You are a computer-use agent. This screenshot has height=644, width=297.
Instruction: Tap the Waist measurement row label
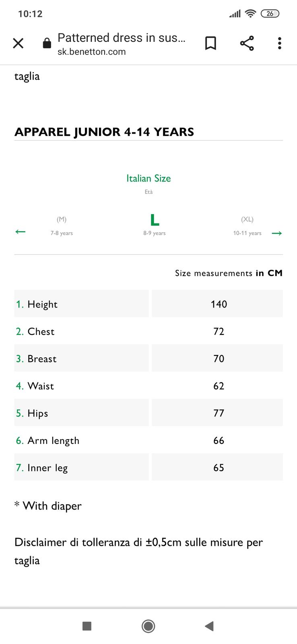tap(41, 386)
